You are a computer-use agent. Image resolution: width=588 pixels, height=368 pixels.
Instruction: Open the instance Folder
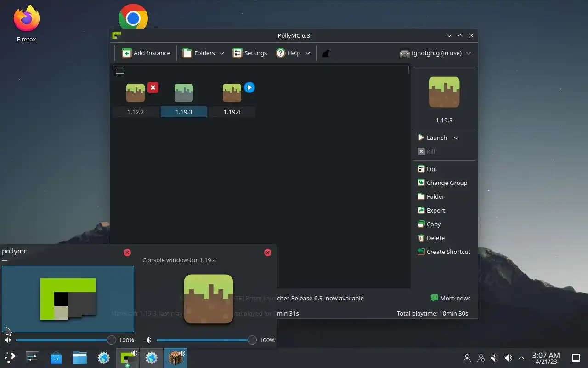tap(431, 196)
